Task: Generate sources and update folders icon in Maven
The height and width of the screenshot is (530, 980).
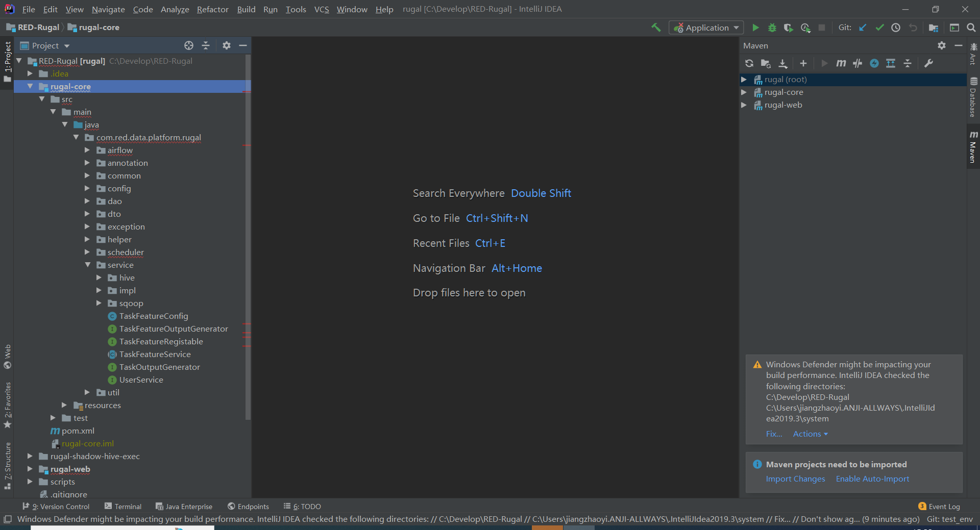Action: [x=766, y=63]
